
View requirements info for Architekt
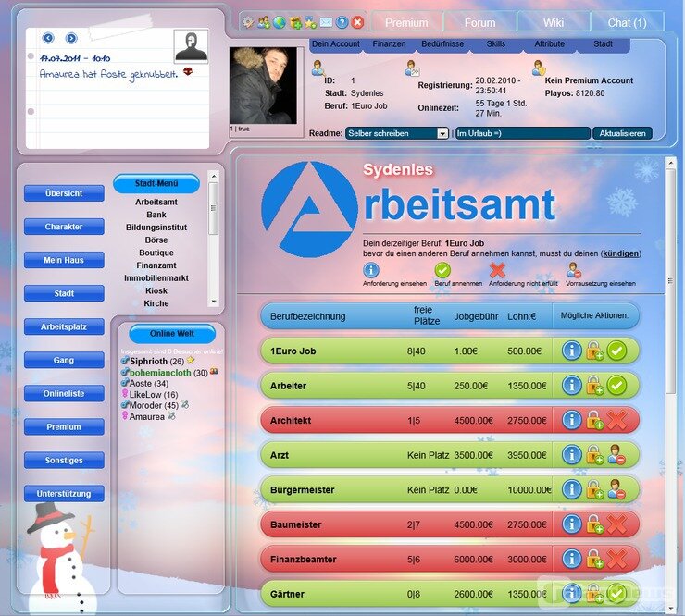(571, 420)
